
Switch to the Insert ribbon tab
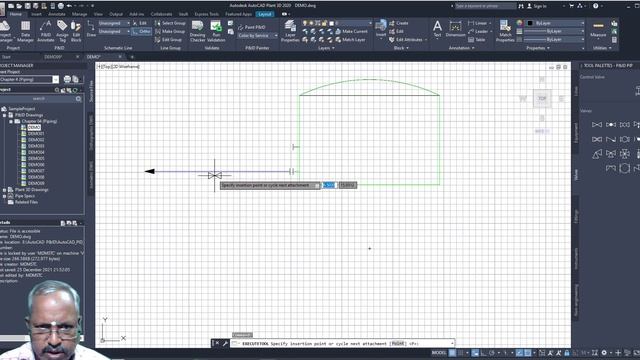pos(36,14)
